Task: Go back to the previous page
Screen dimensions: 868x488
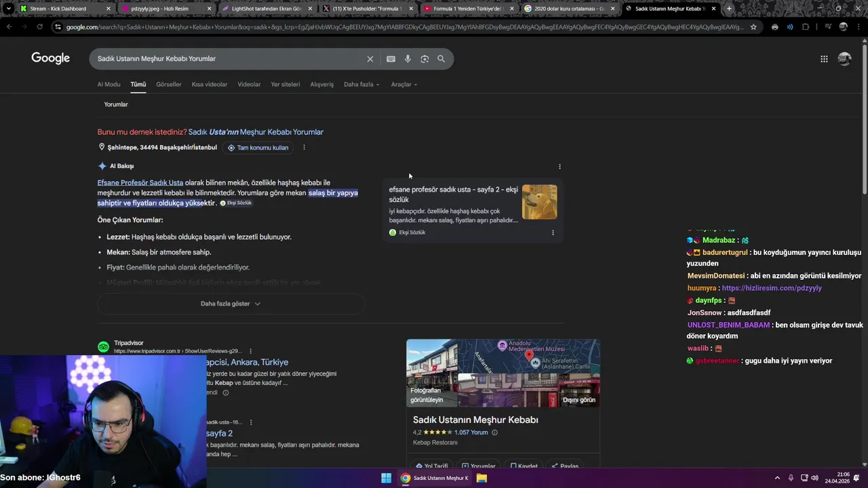Action: click(9, 27)
